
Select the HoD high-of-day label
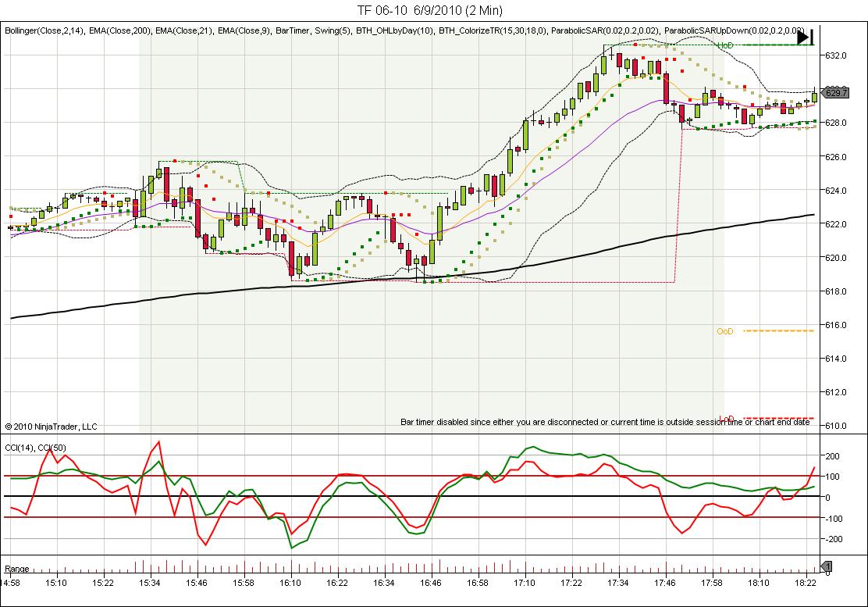(725, 45)
